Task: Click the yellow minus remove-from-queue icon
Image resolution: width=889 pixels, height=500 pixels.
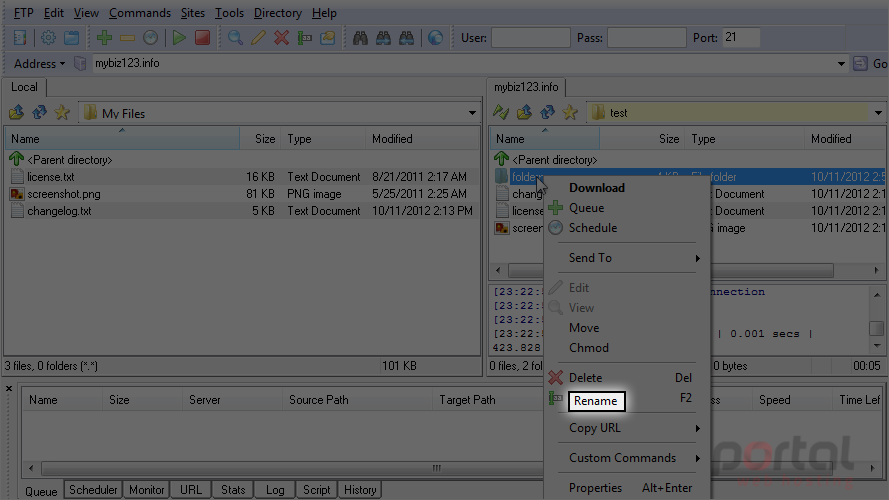Action: click(x=128, y=38)
